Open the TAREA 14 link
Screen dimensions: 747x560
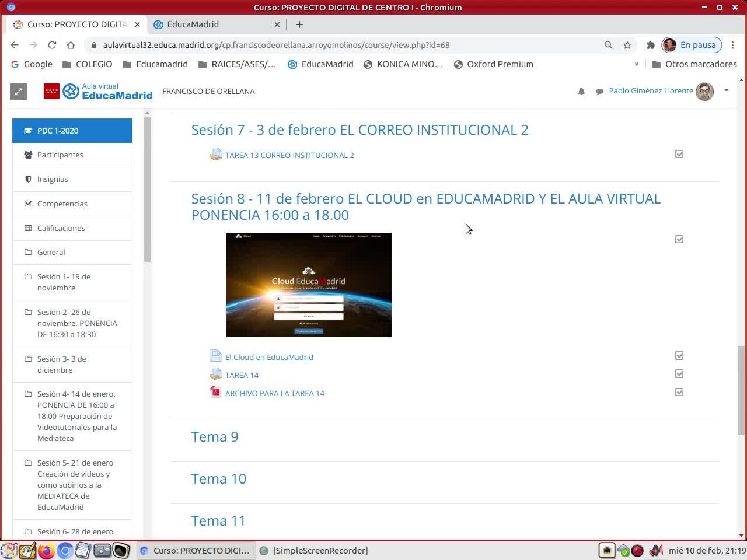(242, 375)
